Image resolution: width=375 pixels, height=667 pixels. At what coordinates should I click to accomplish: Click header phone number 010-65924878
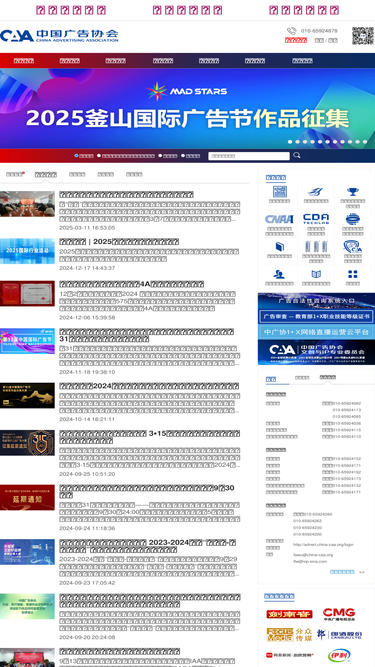pyautogui.click(x=319, y=31)
